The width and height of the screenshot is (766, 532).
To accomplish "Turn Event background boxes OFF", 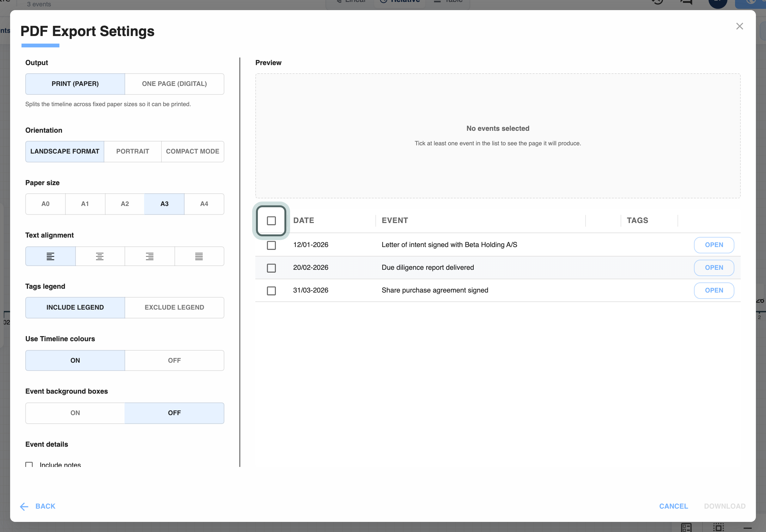I will click(x=174, y=413).
